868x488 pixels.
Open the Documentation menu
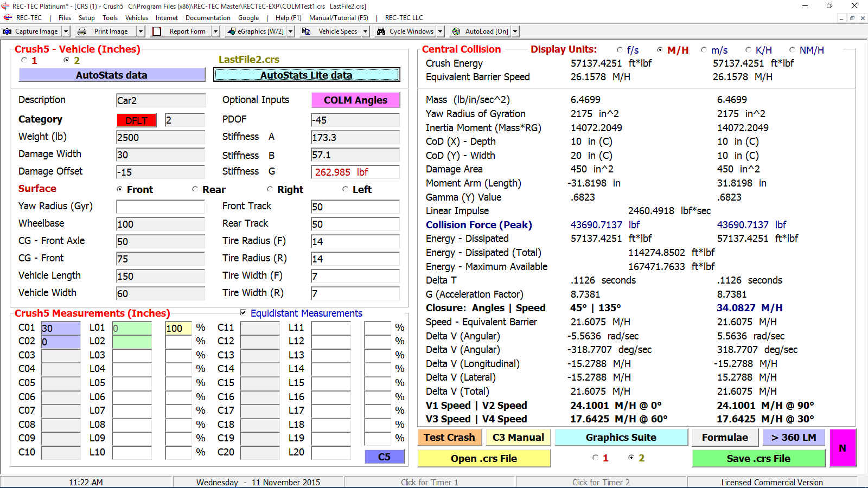208,18
